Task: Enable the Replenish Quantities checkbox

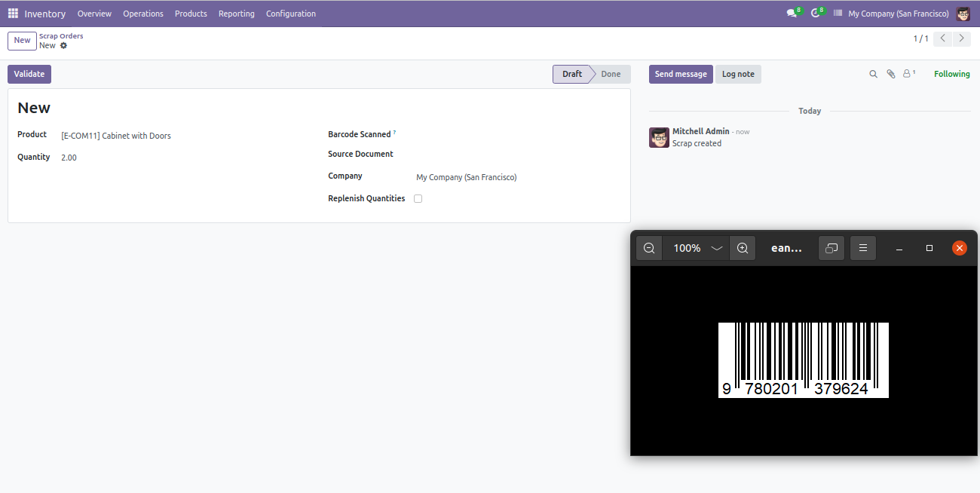Action: [418, 199]
